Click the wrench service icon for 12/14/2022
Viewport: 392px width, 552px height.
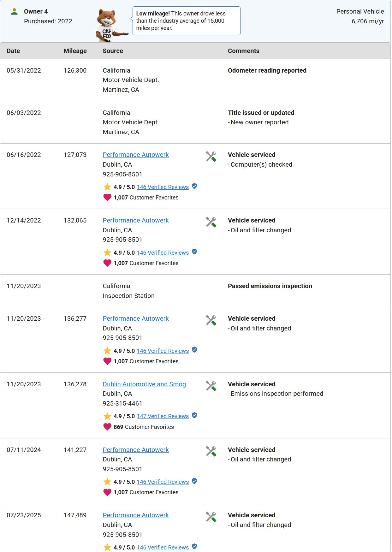click(x=211, y=222)
